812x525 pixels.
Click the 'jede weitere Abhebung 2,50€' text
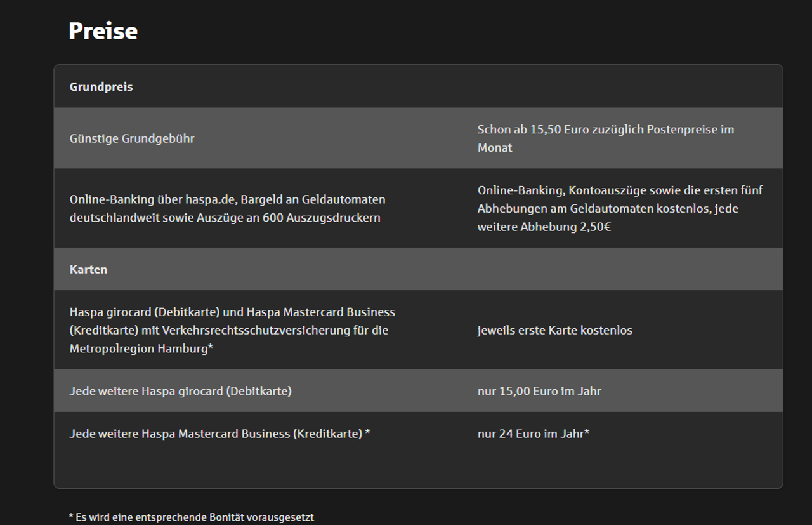544,227
